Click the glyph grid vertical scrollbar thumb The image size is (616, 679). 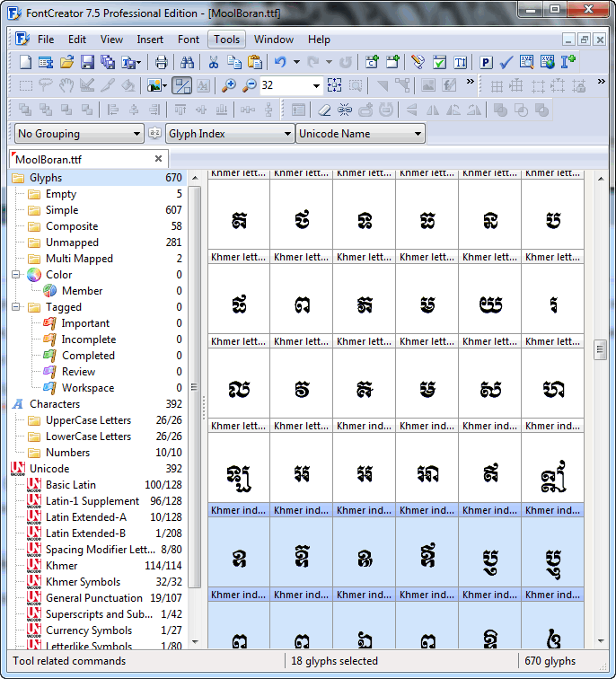(x=600, y=349)
